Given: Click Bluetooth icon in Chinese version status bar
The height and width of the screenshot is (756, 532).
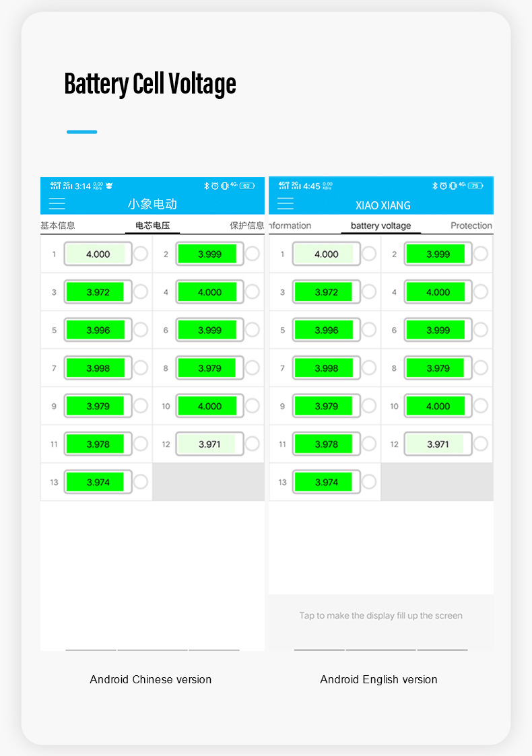Looking at the screenshot, I should [207, 186].
